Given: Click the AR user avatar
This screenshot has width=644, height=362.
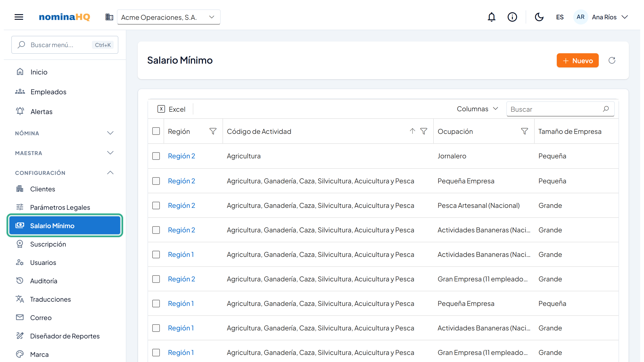Looking at the screenshot, I should 580,17.
